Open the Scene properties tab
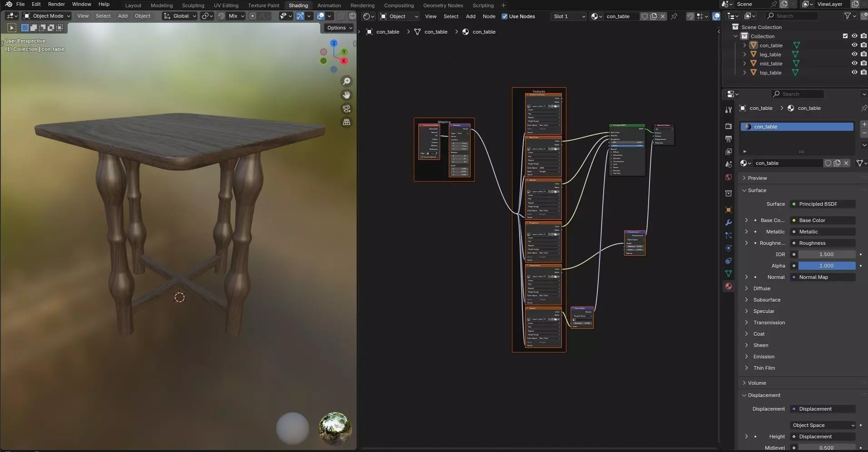The image size is (868, 452). 729,164
